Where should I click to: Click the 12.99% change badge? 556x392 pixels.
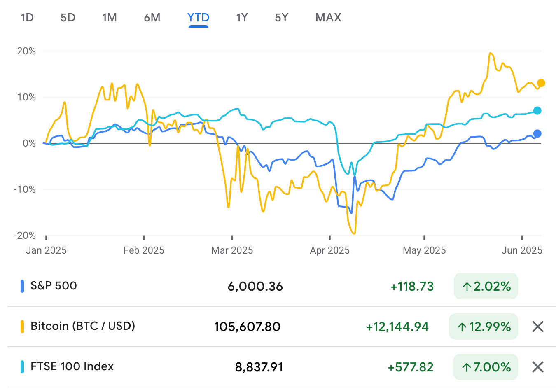[x=484, y=327]
